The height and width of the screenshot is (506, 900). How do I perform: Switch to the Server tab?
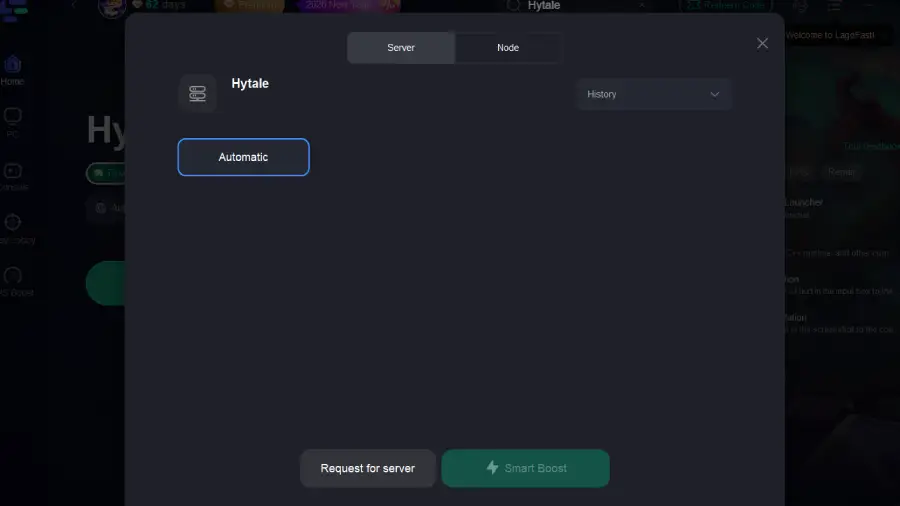point(401,48)
